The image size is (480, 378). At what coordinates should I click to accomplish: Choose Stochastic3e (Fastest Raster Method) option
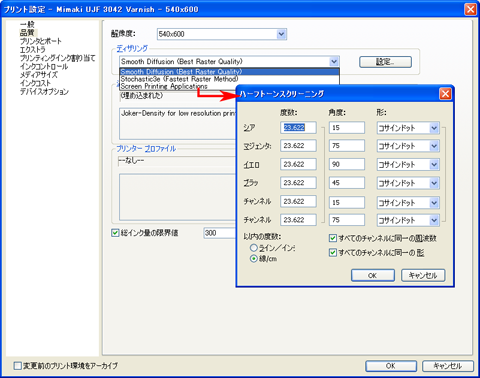click(229, 79)
